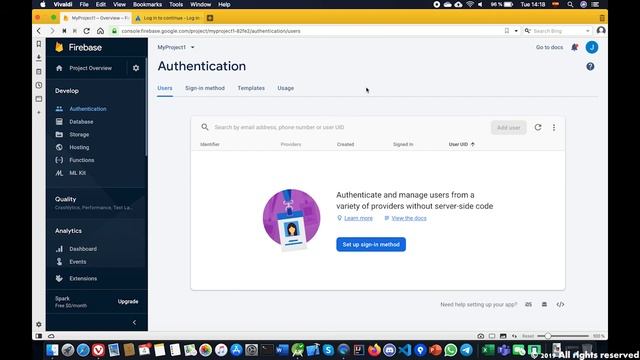This screenshot has height=360, width=640.
Task: Click the Created column header
Action: pos(345,144)
